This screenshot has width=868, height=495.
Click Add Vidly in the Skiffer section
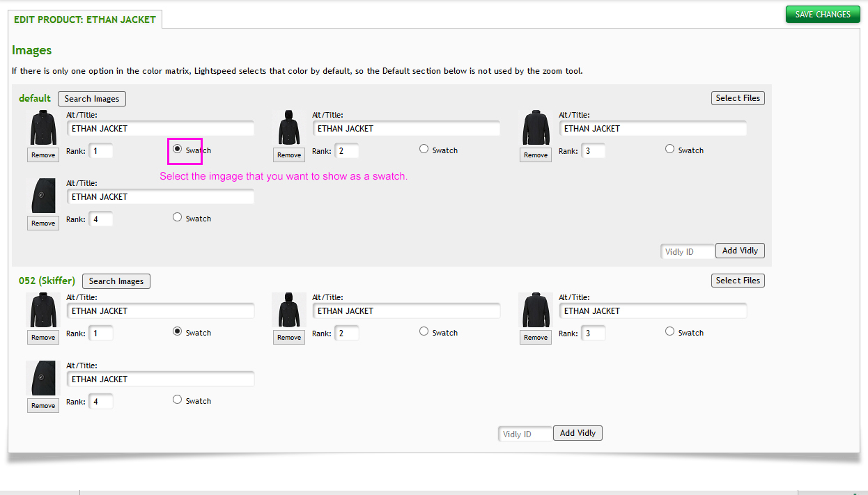[x=578, y=433]
